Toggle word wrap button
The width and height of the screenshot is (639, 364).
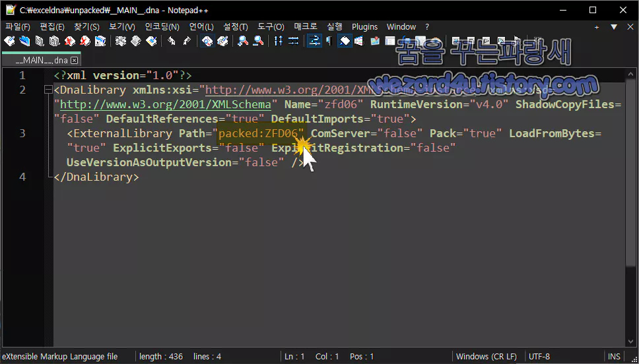pos(314,41)
